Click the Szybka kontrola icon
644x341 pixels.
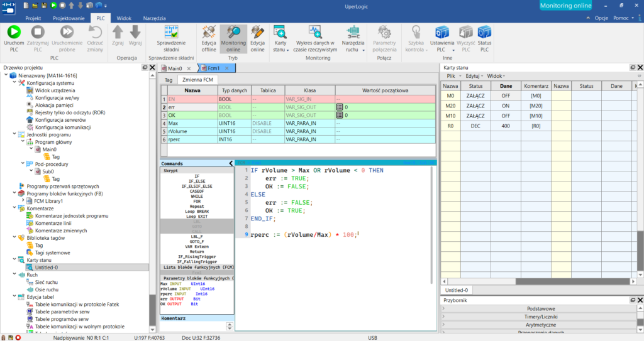click(x=416, y=32)
